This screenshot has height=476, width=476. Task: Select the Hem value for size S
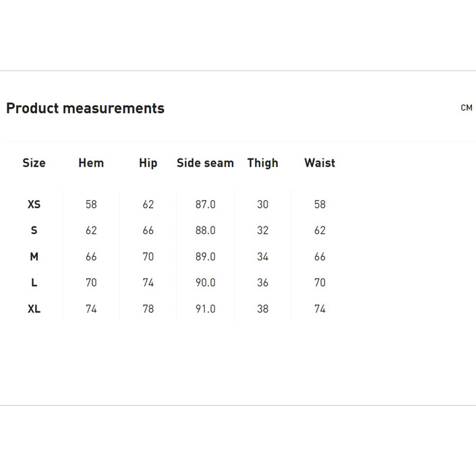91,231
